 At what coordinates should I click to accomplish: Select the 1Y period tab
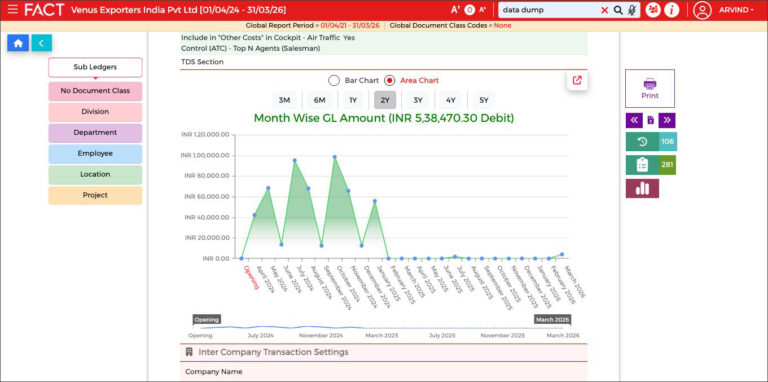coord(353,100)
